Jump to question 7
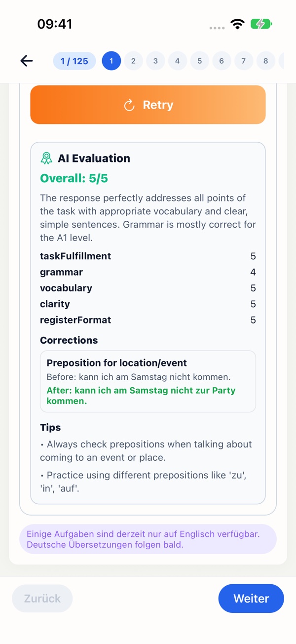This screenshot has width=296, height=644. (244, 61)
